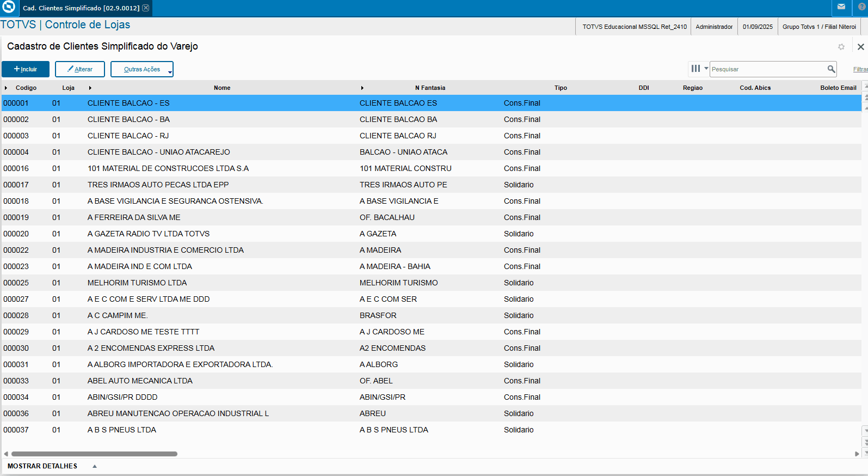The width and height of the screenshot is (868, 476).
Task: Close the Cad. Clientes Simplificado tab
Action: pos(146,8)
